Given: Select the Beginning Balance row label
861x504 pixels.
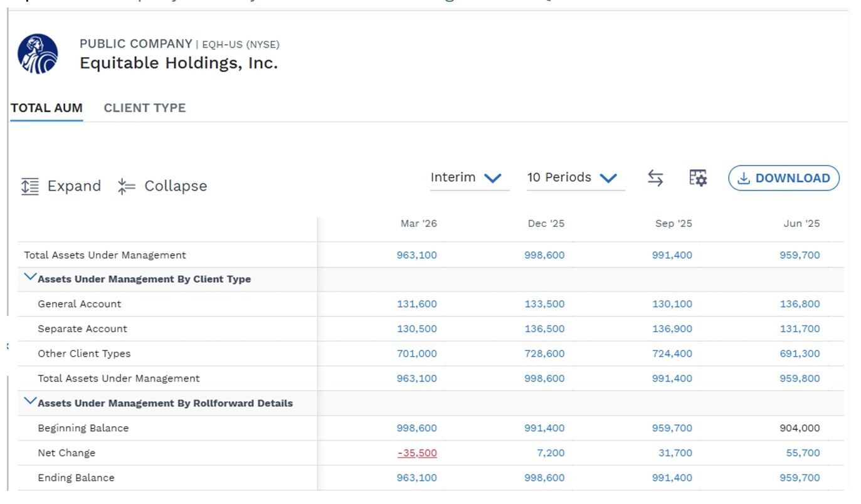Looking at the screenshot, I should 83,428.
